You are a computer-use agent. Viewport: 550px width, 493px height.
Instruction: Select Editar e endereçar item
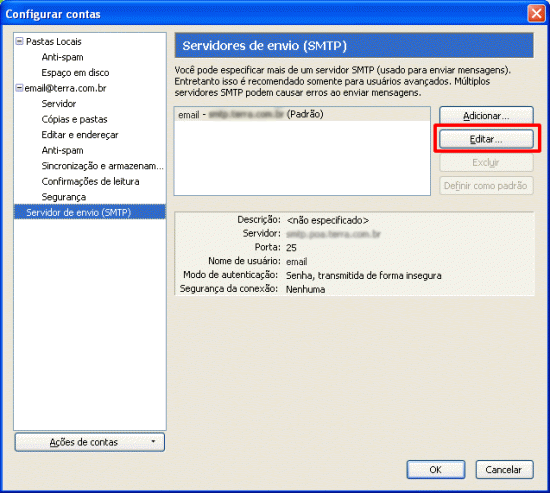pyautogui.click(x=80, y=135)
